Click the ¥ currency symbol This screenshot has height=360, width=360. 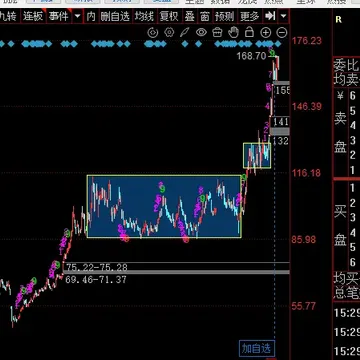click(340, 96)
